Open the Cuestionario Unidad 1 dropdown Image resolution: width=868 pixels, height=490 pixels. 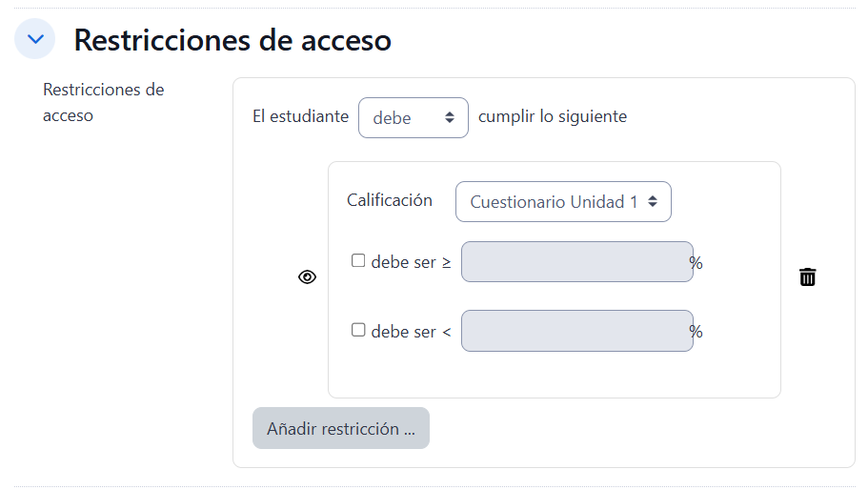click(563, 202)
